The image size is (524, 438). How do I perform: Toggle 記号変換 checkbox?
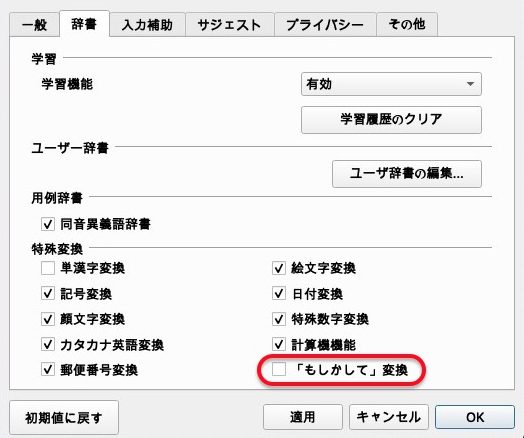click(48, 294)
